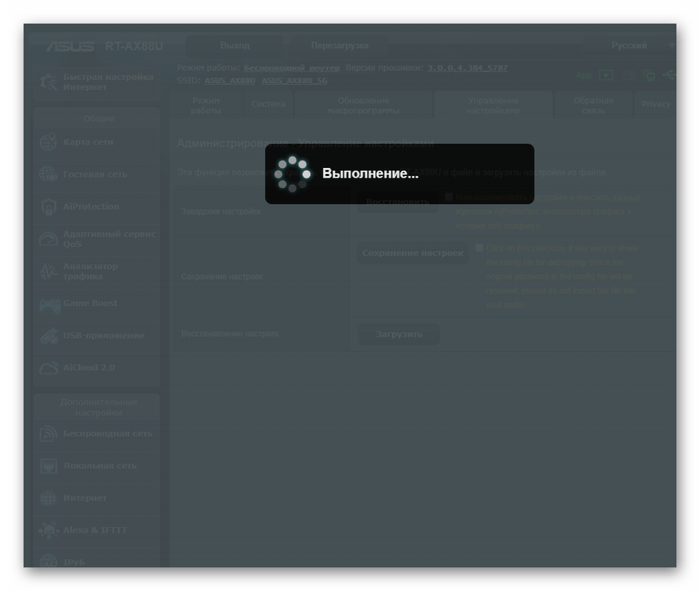
Task: Toggle share config for debugging checkbox
Action: (x=479, y=248)
